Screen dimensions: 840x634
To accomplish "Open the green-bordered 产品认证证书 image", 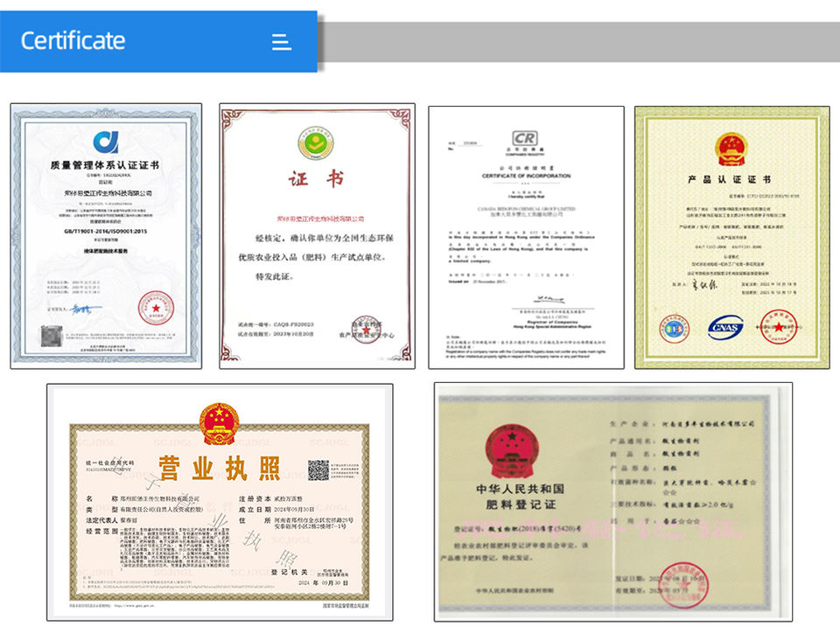I will (732, 237).
